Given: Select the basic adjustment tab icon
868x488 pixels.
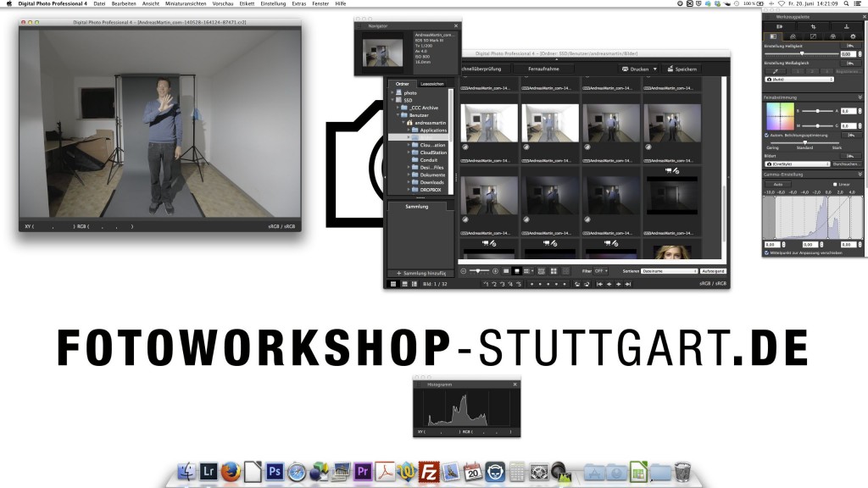Looking at the screenshot, I should [x=773, y=36].
